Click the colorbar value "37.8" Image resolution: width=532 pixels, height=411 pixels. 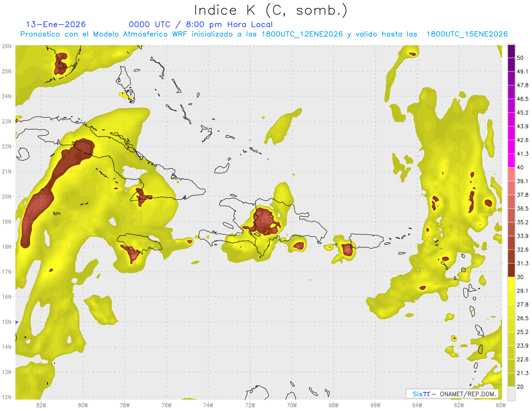pyautogui.click(x=523, y=195)
